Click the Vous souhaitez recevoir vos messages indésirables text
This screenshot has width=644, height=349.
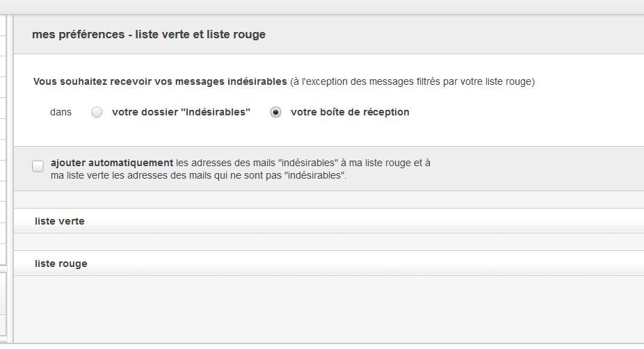(160, 81)
